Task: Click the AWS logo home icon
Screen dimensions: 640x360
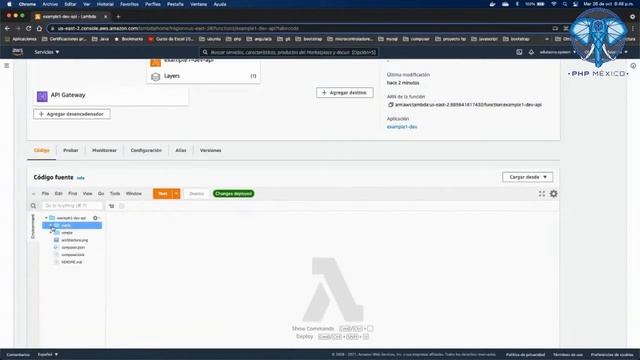Action: [x=18, y=51]
